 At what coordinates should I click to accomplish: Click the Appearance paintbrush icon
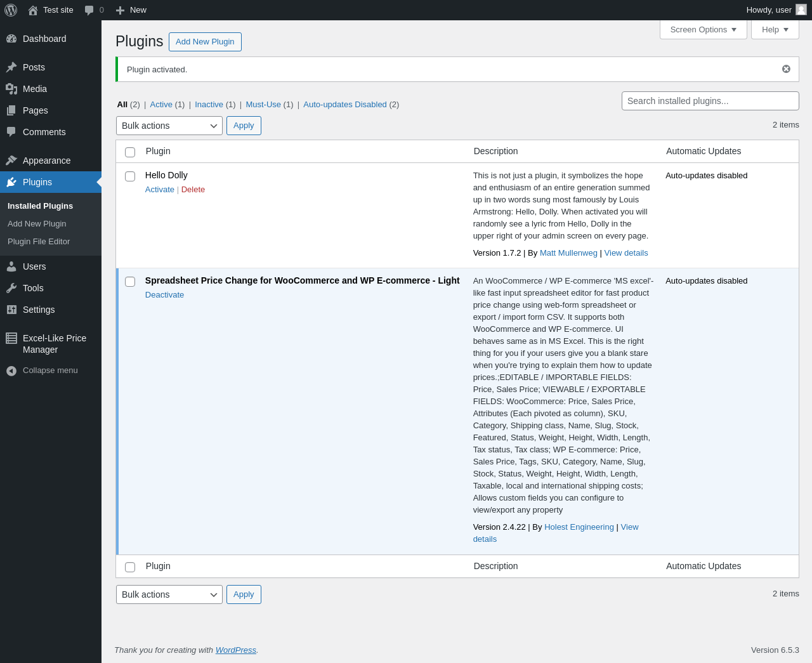click(11, 161)
